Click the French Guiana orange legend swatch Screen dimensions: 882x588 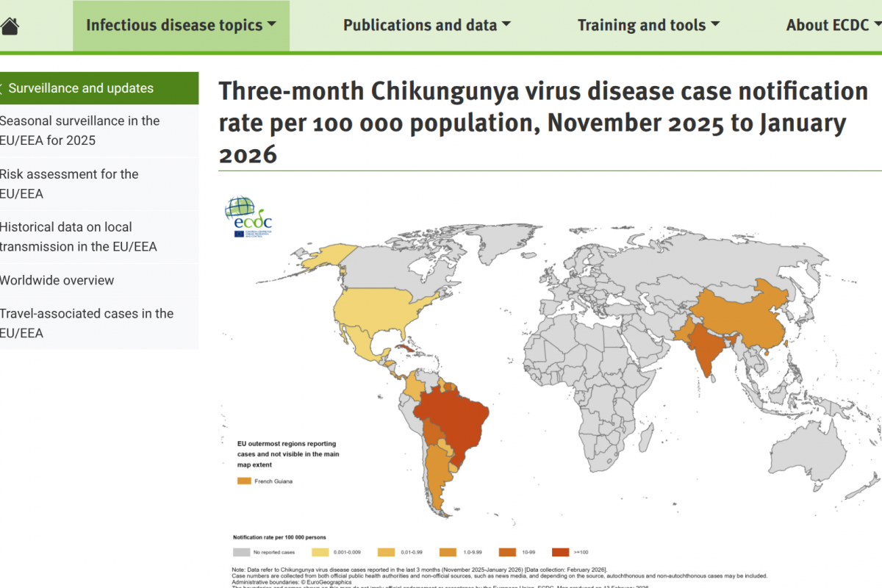pos(244,481)
